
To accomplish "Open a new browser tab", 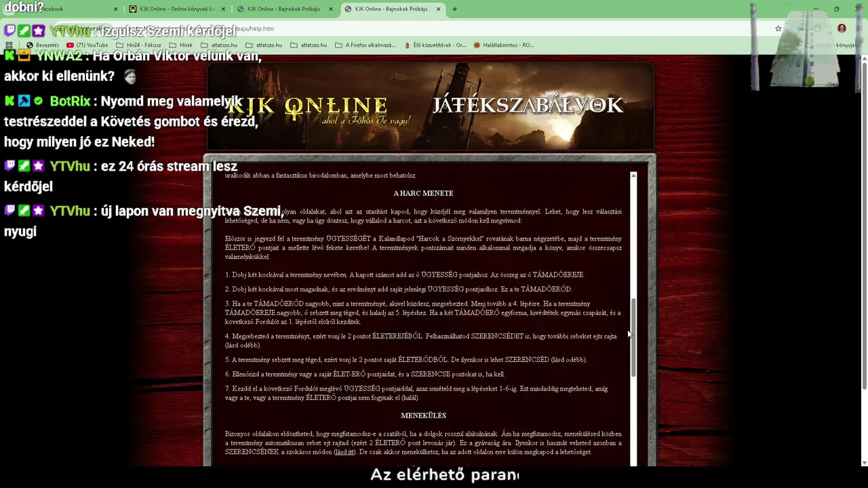I will 454,9.
